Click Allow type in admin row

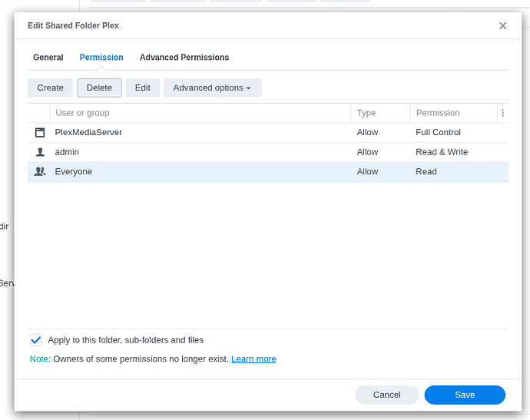tap(367, 152)
